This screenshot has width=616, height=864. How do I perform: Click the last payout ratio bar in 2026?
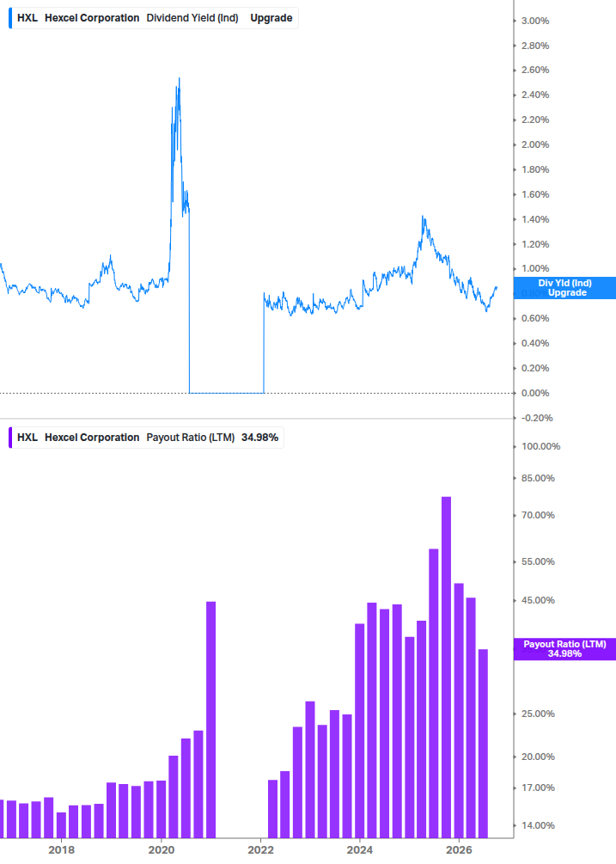pos(484,744)
